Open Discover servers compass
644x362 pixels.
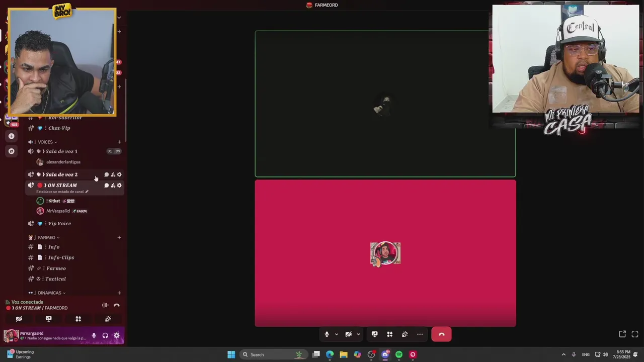tap(12, 151)
